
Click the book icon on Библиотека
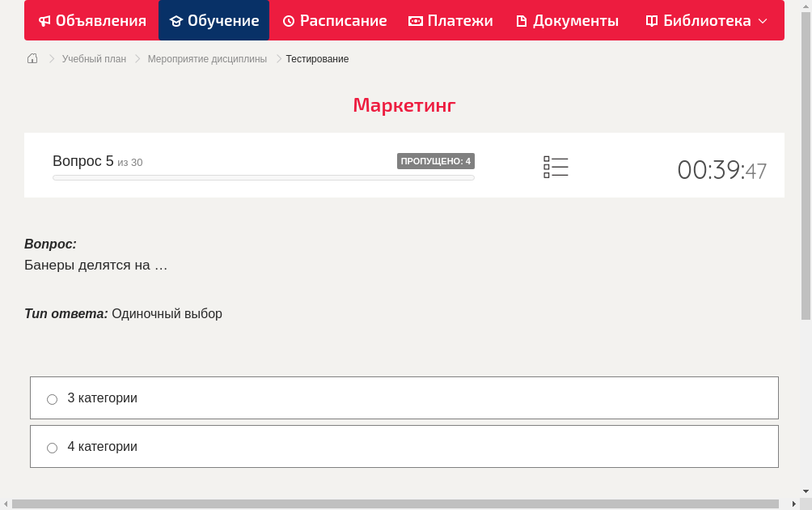click(x=651, y=20)
